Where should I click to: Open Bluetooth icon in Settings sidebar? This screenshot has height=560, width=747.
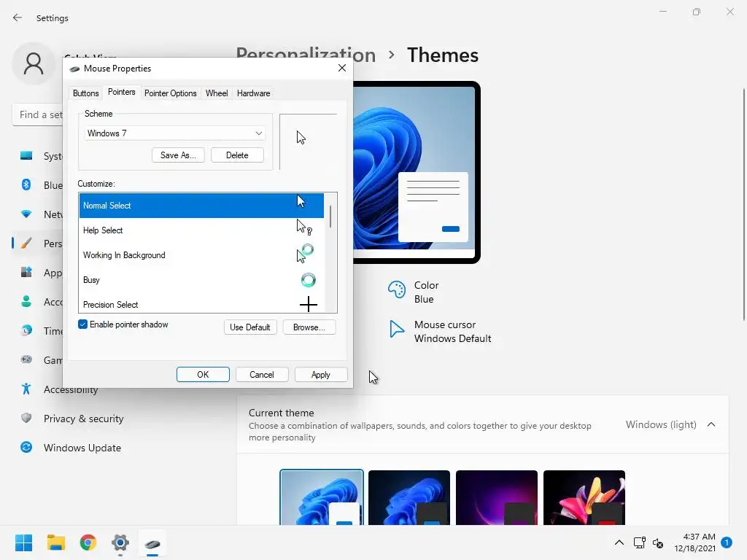[26, 184]
